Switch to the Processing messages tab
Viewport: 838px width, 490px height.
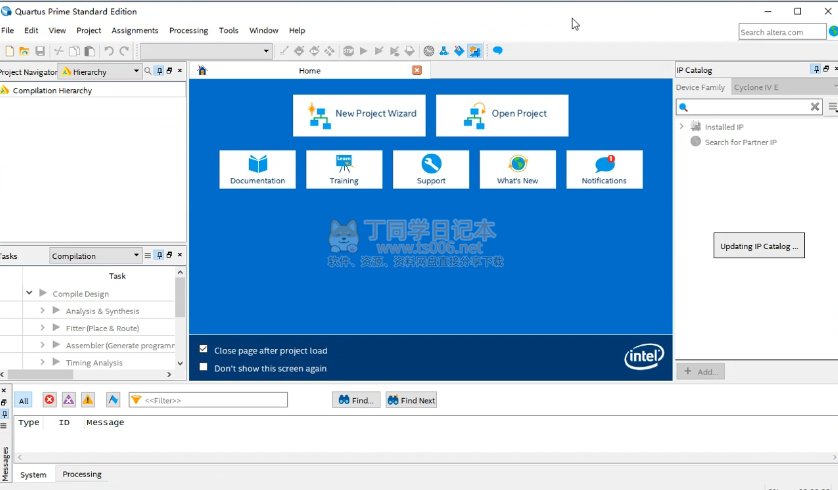pyautogui.click(x=82, y=474)
